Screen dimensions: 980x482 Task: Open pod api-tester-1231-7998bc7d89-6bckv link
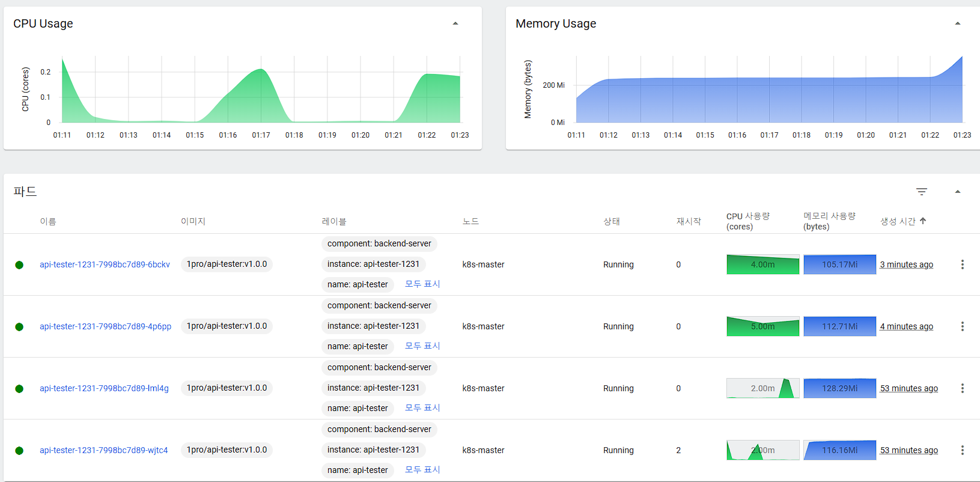105,264
